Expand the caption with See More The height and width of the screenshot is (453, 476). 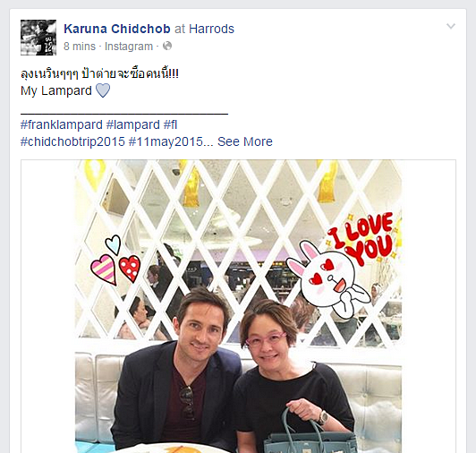(x=245, y=141)
